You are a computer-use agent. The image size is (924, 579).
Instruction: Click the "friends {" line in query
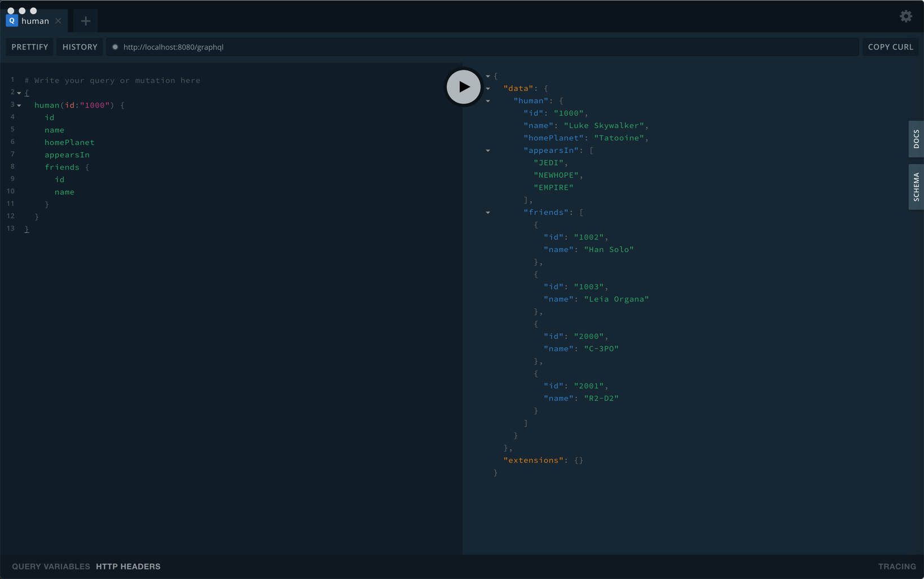(x=67, y=167)
